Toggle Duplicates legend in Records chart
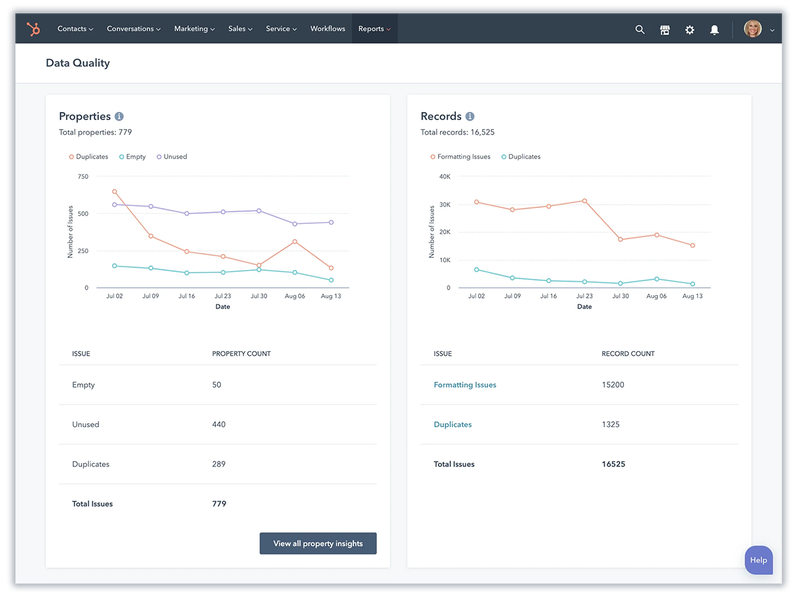The image size is (800, 595). pos(520,157)
